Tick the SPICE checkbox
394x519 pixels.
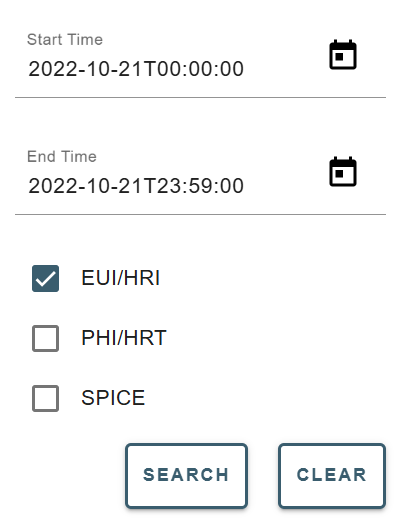pyautogui.click(x=45, y=398)
